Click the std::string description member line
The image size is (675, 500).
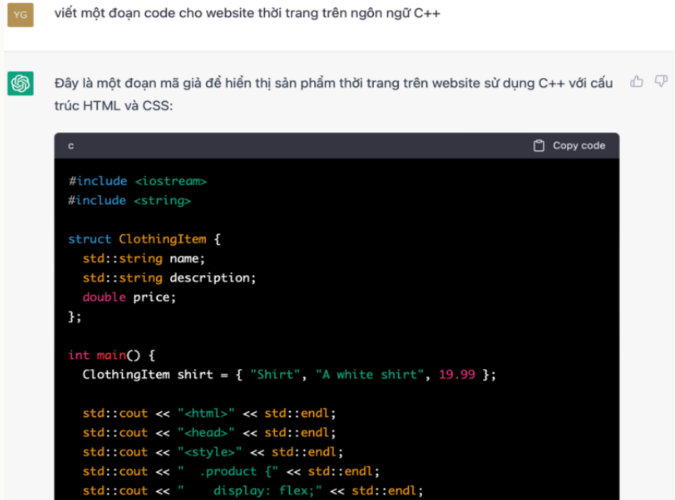pyautogui.click(x=169, y=277)
